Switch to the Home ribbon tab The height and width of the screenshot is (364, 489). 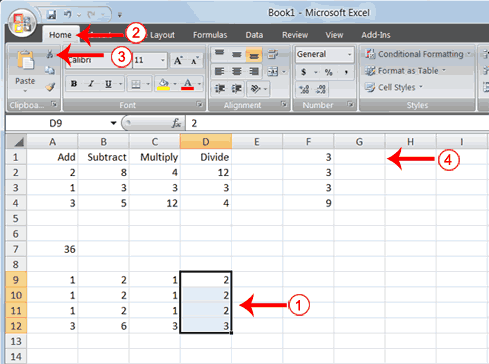[60, 35]
